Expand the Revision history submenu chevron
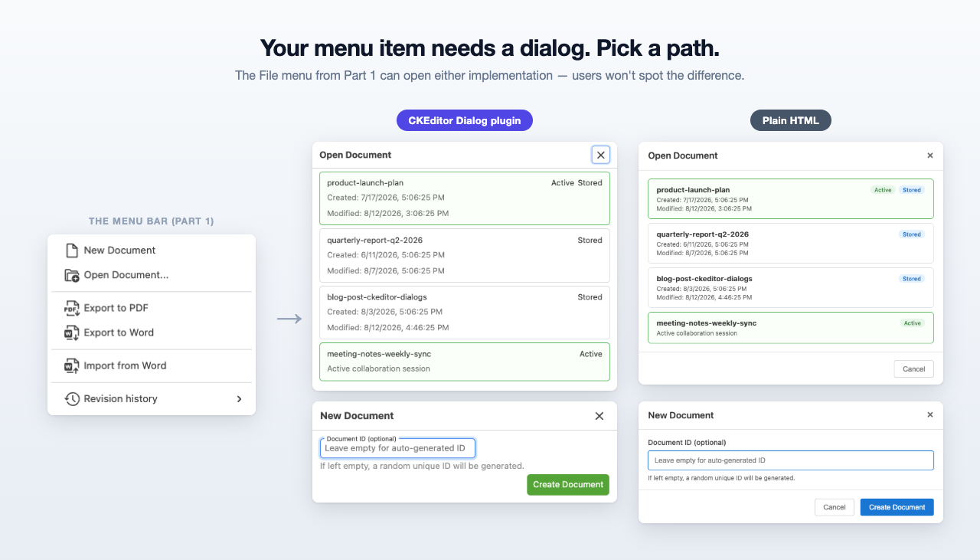The height and width of the screenshot is (560, 980). pos(239,398)
